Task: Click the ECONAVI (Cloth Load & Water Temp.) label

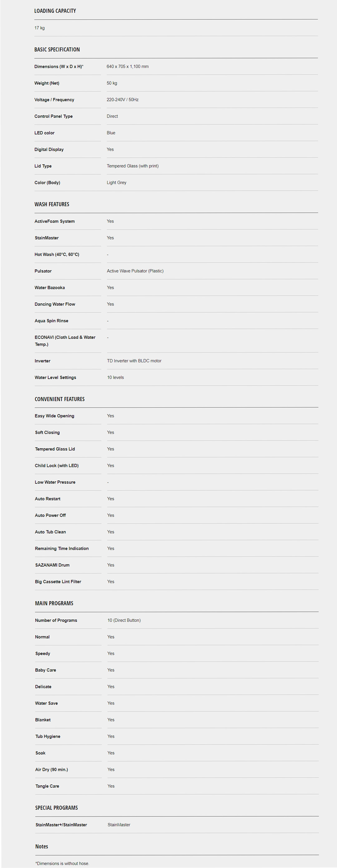Action: [x=65, y=341]
